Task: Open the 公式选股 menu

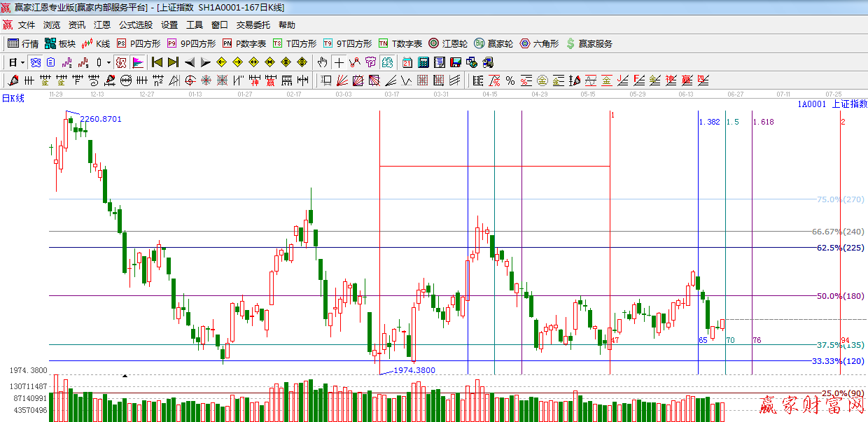Action: pyautogui.click(x=135, y=25)
